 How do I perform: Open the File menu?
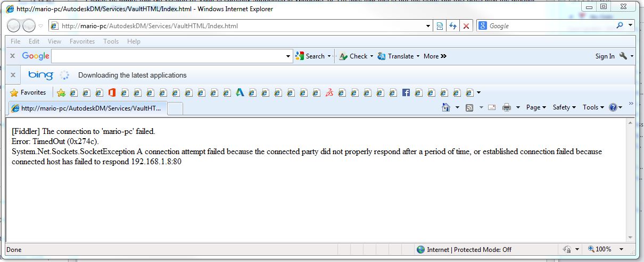[15, 41]
